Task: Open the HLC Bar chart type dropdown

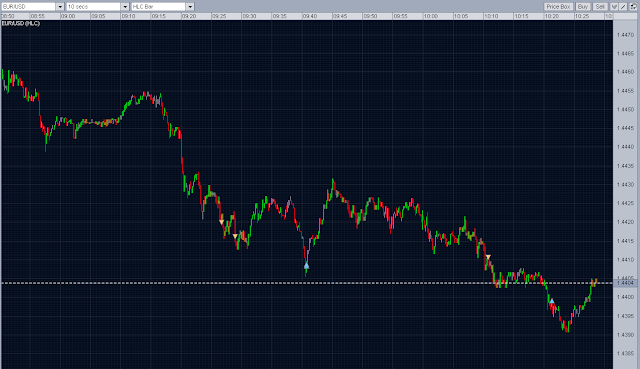Action: [190, 7]
